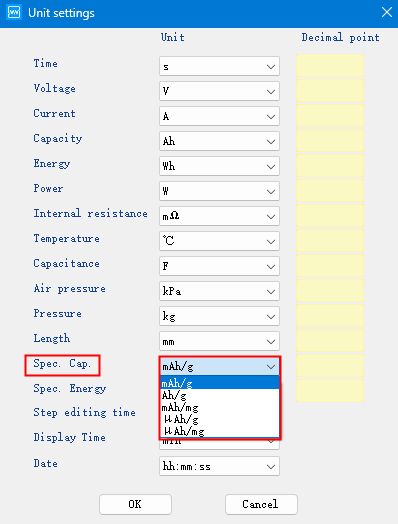Open the Energy unit dropdown
398x524 pixels.
point(219,166)
